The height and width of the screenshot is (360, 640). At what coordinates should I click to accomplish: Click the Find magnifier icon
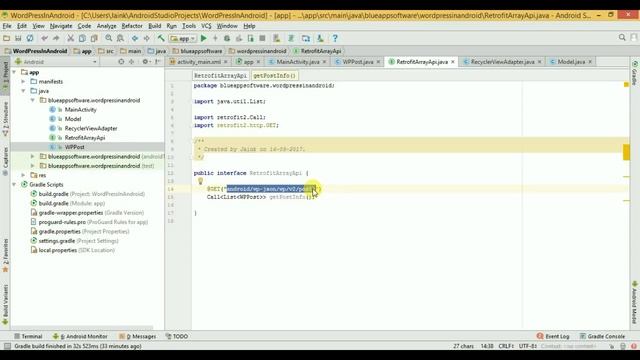click(x=109, y=38)
